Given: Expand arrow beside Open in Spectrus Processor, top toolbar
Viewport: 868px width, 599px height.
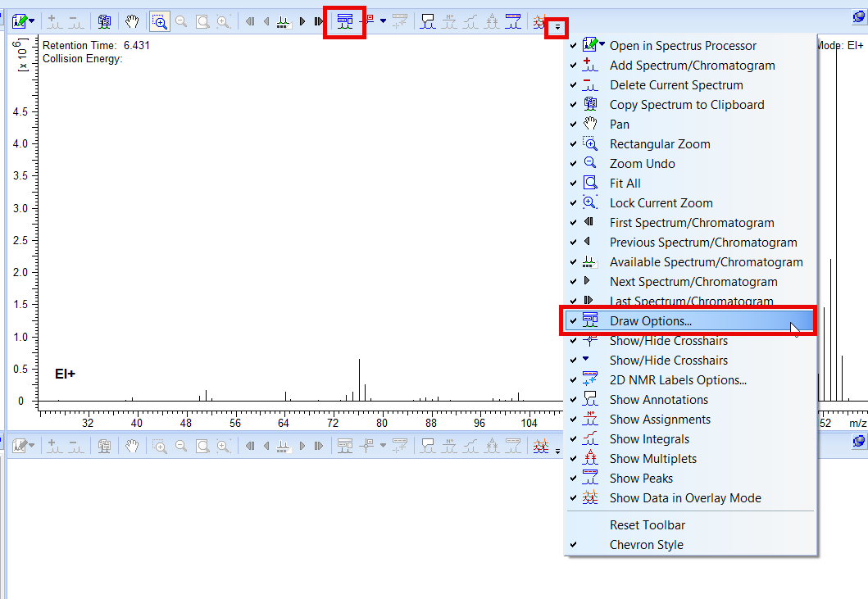Looking at the screenshot, I should click(31, 21).
